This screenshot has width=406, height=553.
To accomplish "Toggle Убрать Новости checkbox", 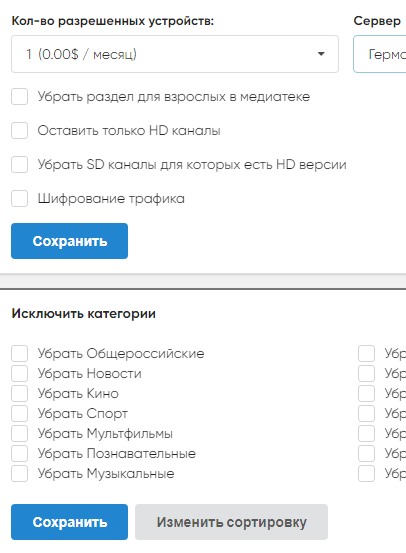I will [x=19, y=373].
